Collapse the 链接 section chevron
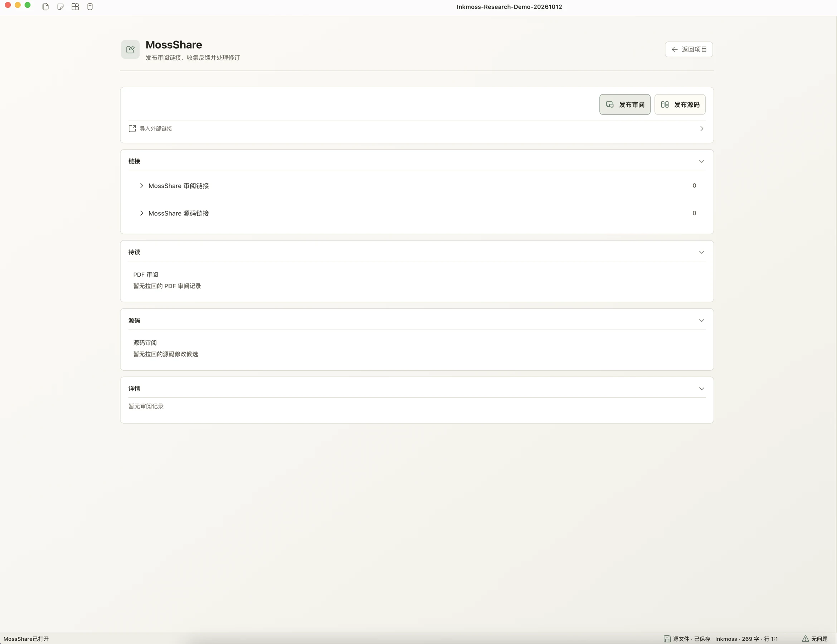 (x=702, y=161)
